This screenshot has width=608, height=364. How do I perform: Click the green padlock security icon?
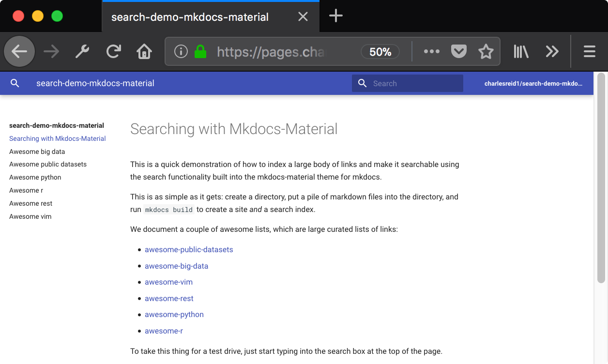(200, 51)
